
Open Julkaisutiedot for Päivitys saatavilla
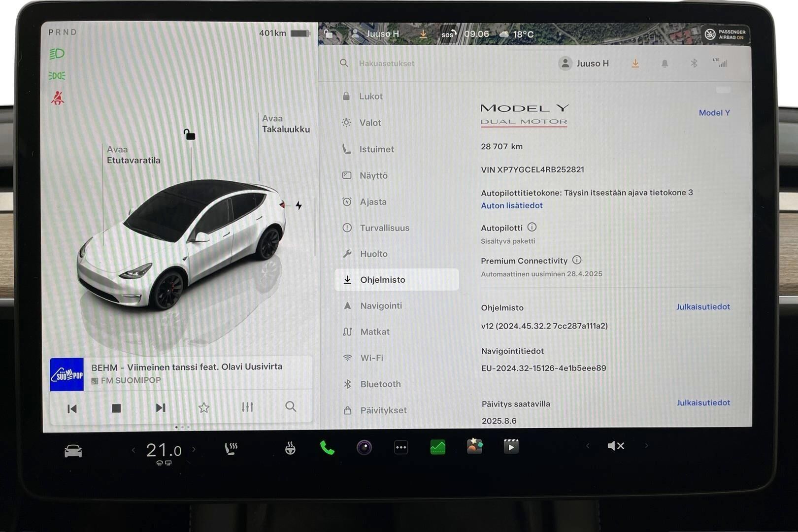point(703,402)
